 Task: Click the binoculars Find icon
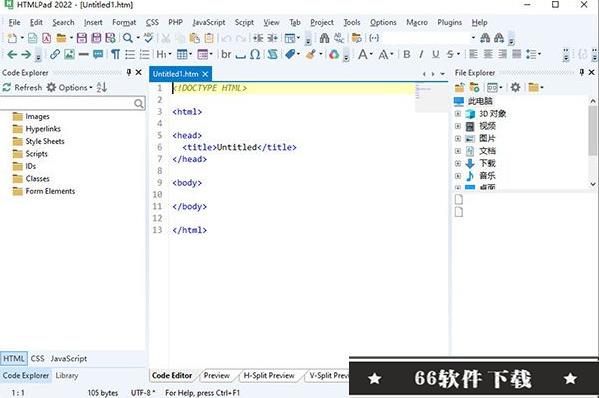[x=324, y=38]
